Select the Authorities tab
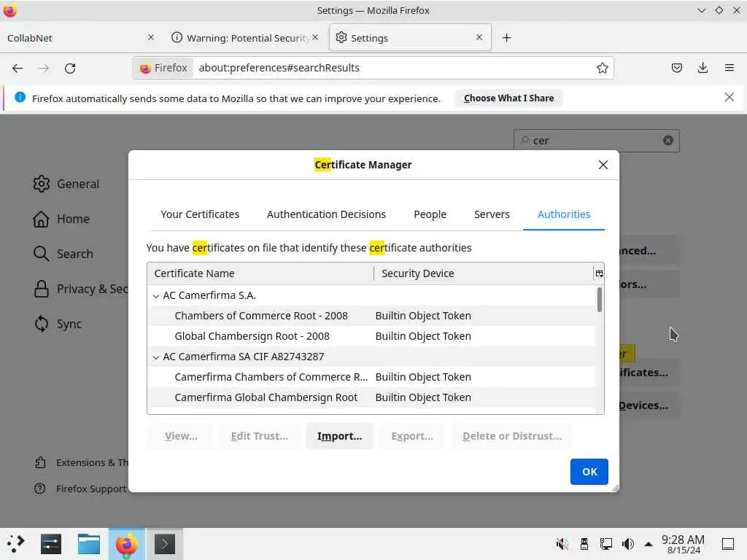The height and width of the screenshot is (560, 747). coord(564,214)
